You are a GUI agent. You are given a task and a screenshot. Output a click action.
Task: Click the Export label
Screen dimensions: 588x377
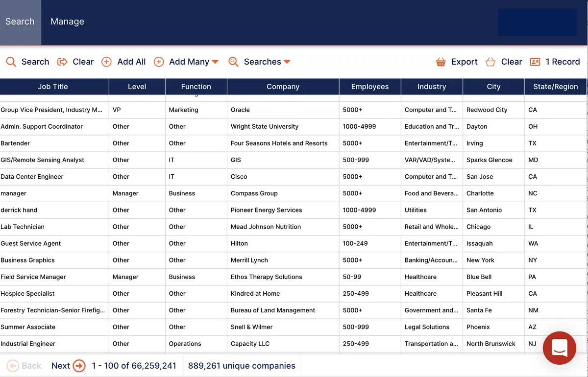465,62
